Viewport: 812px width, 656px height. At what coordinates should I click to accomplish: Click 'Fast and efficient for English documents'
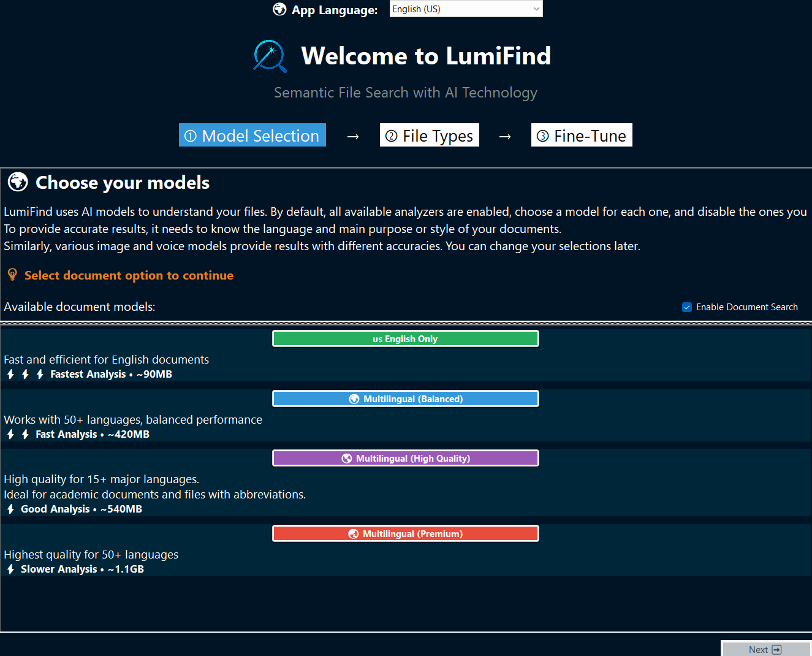pyautogui.click(x=106, y=359)
